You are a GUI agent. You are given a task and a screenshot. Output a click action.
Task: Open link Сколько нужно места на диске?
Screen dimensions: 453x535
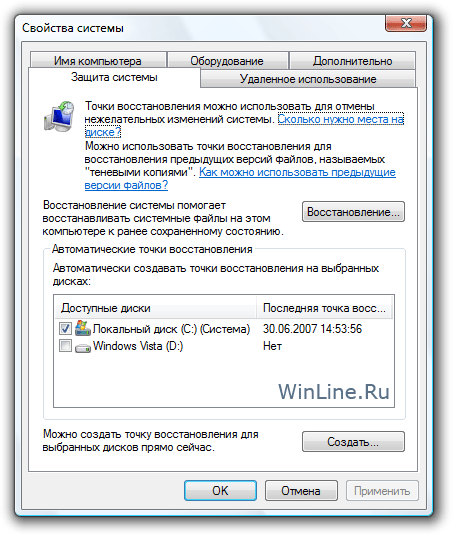coord(340,119)
